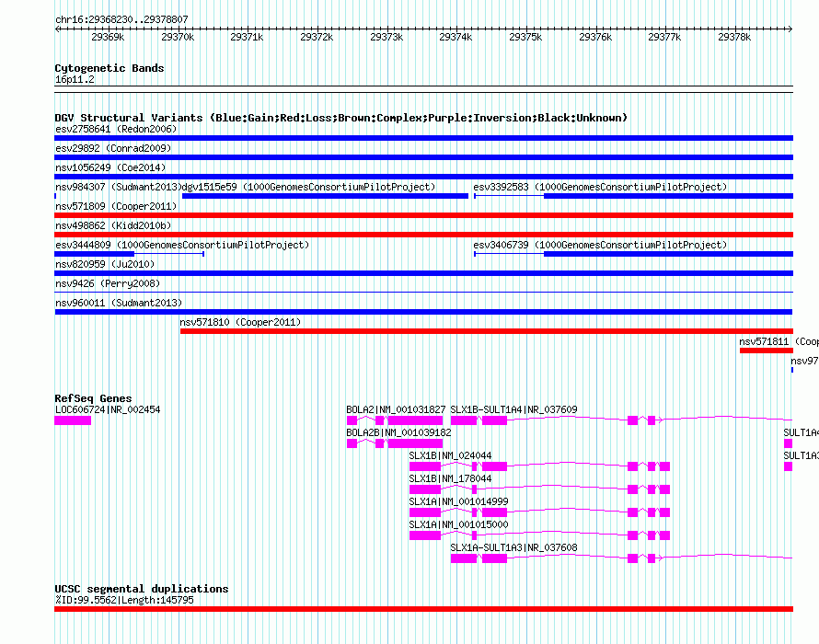Screen dimensions: 819x644
Task: Open UCSC segmental duplications track title
Action: point(142,589)
